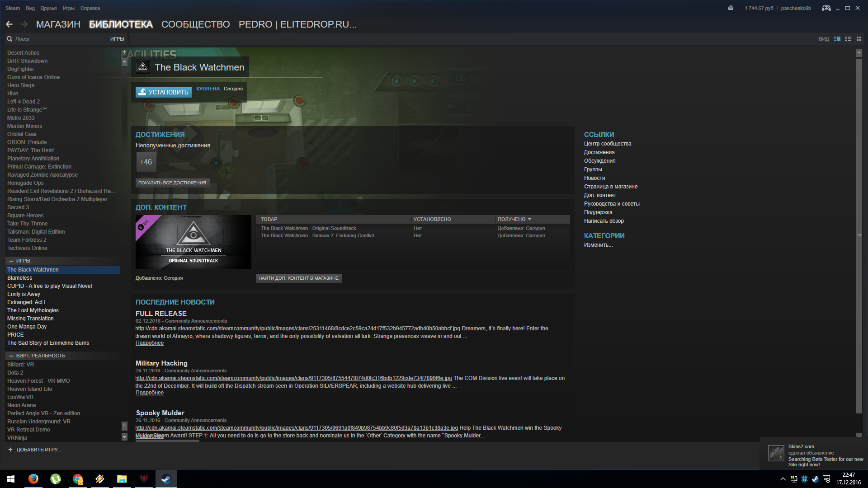The width and height of the screenshot is (868, 488).
Task: Click Подробнее under FULL RELEASE news
Action: (150, 343)
